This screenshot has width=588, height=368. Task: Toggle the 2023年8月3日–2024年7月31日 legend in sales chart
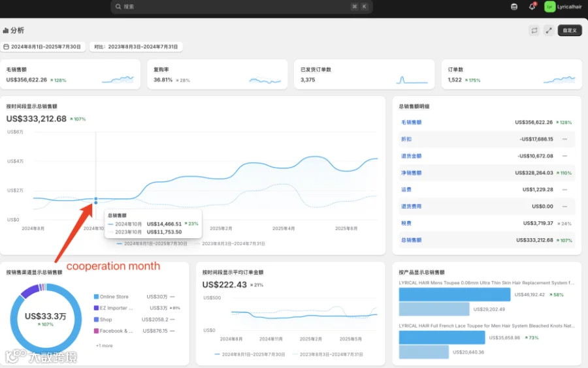[x=230, y=244]
